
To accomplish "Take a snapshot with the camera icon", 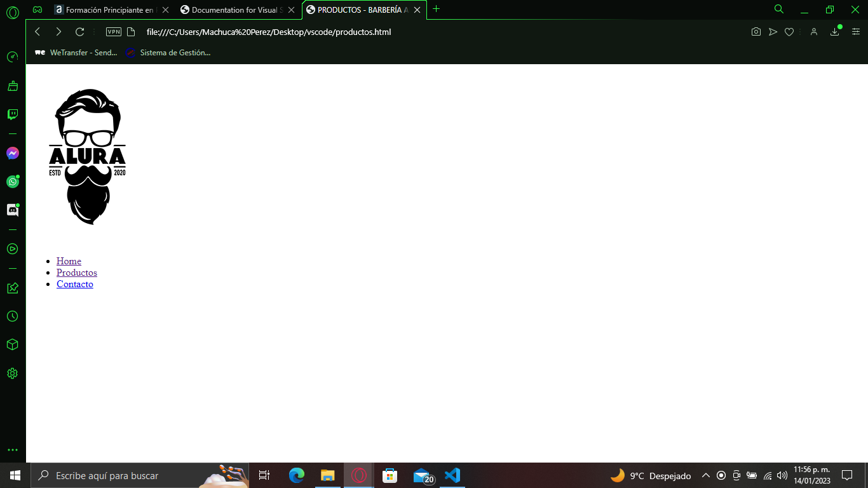I will [x=756, y=32].
